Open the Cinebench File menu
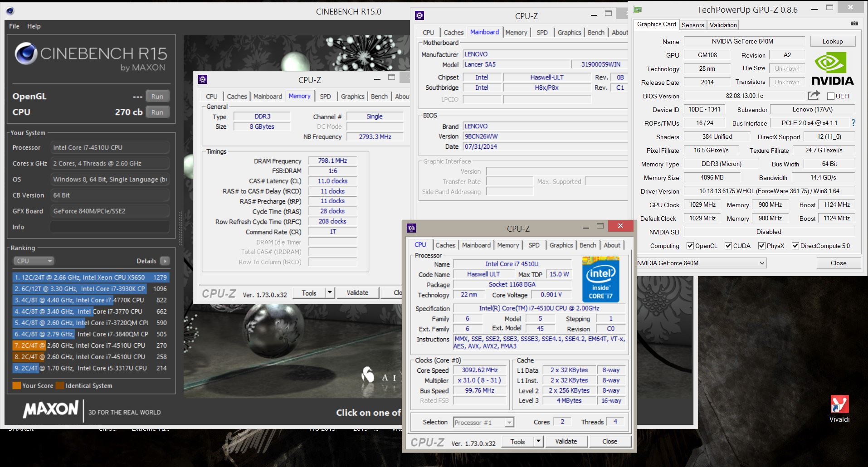This screenshot has height=467, width=868. click(14, 26)
